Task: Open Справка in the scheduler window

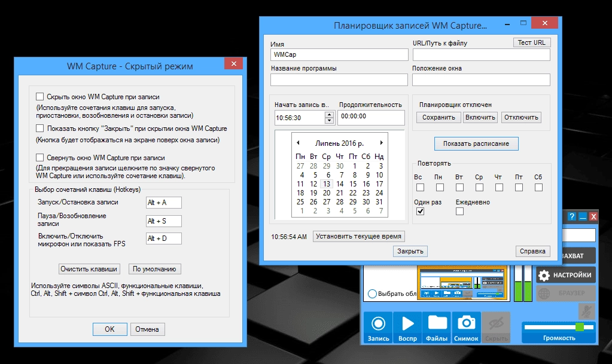Action: [532, 251]
